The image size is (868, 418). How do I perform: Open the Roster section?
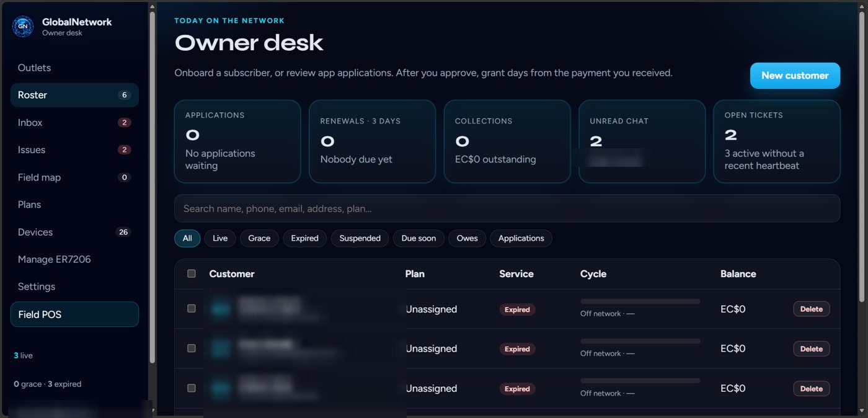(x=74, y=95)
